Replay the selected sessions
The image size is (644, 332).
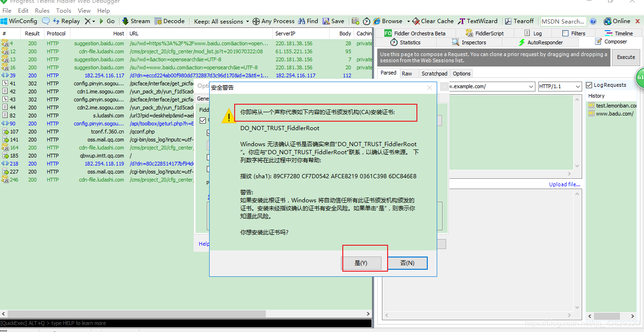(67, 21)
